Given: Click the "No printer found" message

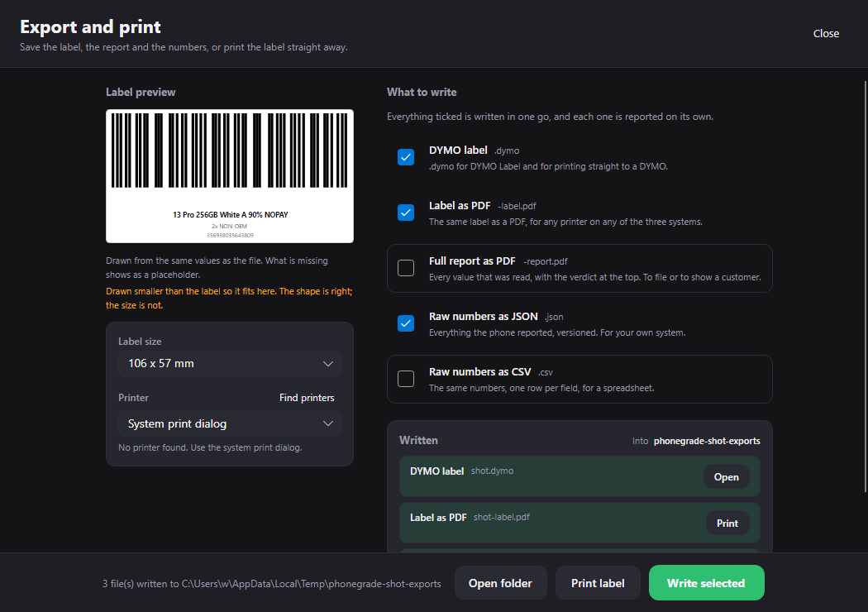Looking at the screenshot, I should point(210,447).
